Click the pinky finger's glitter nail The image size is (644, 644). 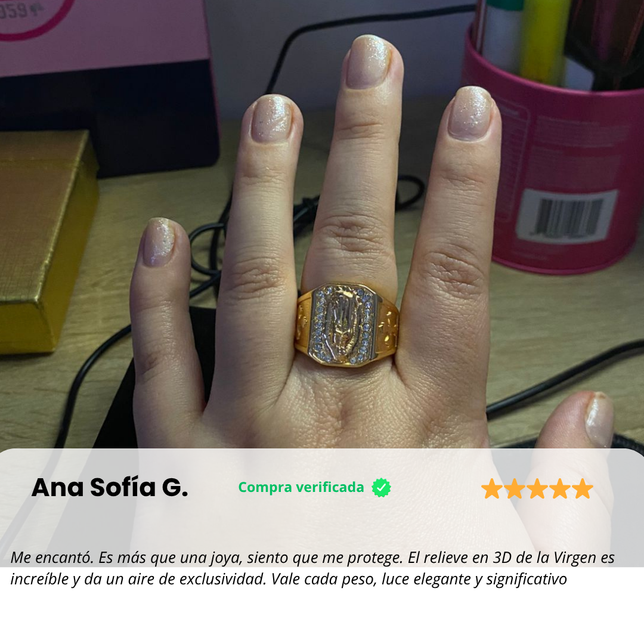159,242
